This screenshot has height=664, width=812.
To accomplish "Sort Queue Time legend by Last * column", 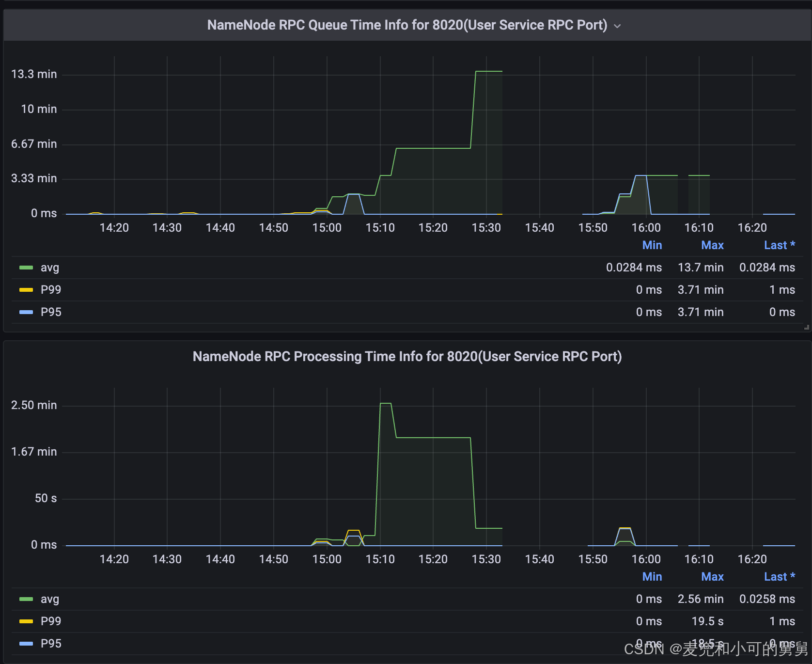I will (x=780, y=245).
